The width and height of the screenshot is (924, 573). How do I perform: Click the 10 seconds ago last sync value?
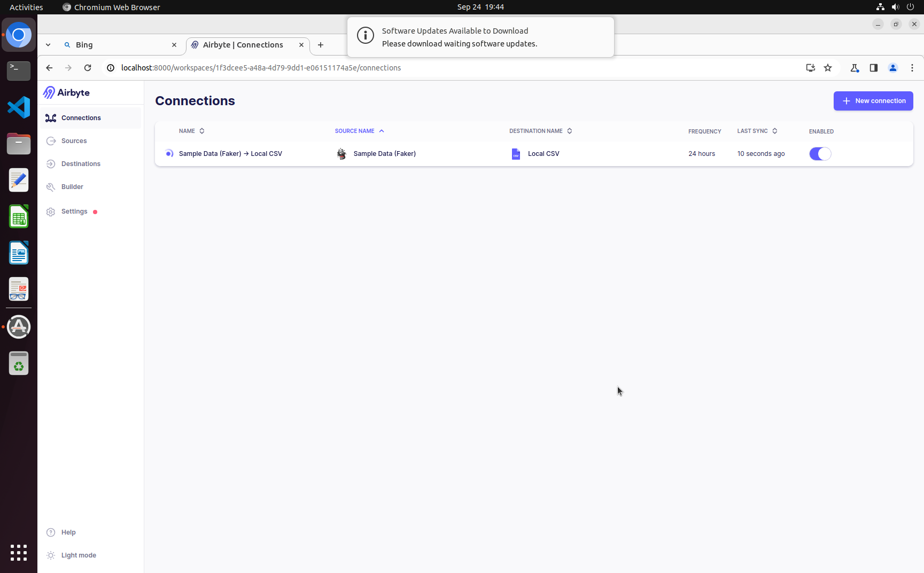point(761,154)
